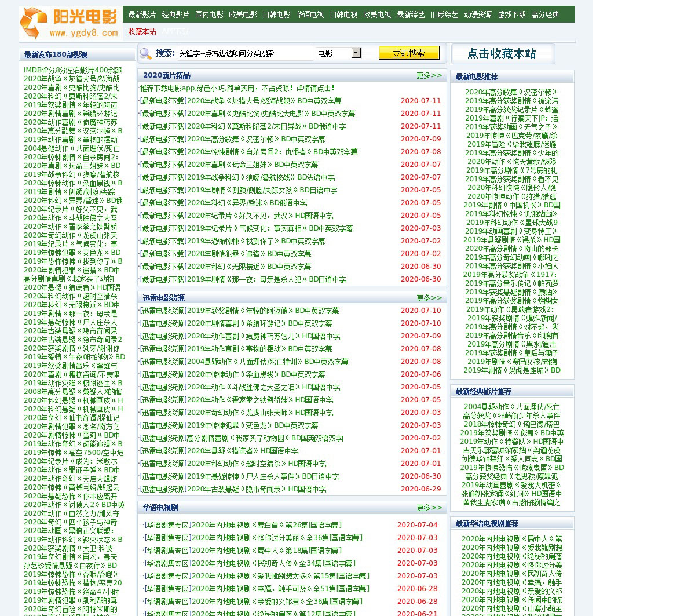
Task: Click the 点击收藏本站 bookmark button
Action: pos(502,54)
